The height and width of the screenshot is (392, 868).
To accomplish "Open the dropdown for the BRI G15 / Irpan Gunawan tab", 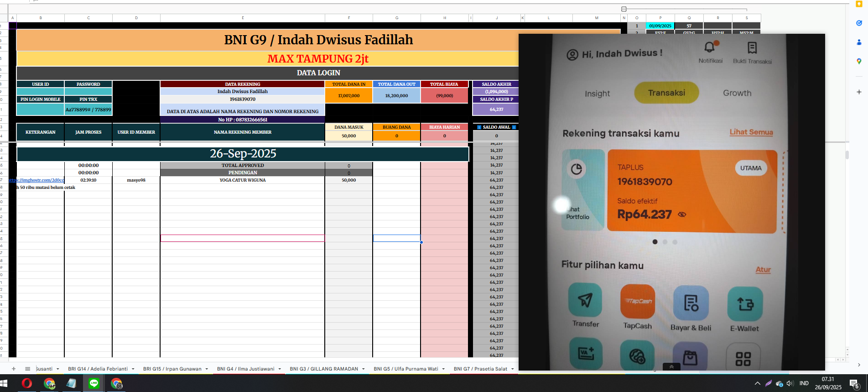I will pyautogui.click(x=207, y=369).
